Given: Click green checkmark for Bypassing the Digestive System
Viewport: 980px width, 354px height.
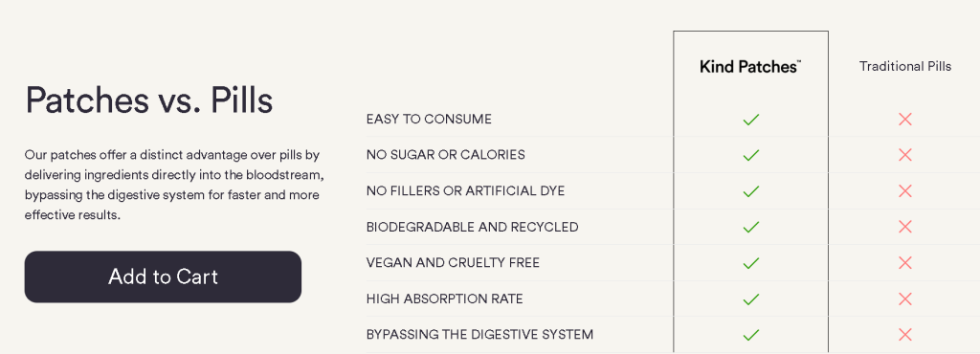Looking at the screenshot, I should coord(750,335).
